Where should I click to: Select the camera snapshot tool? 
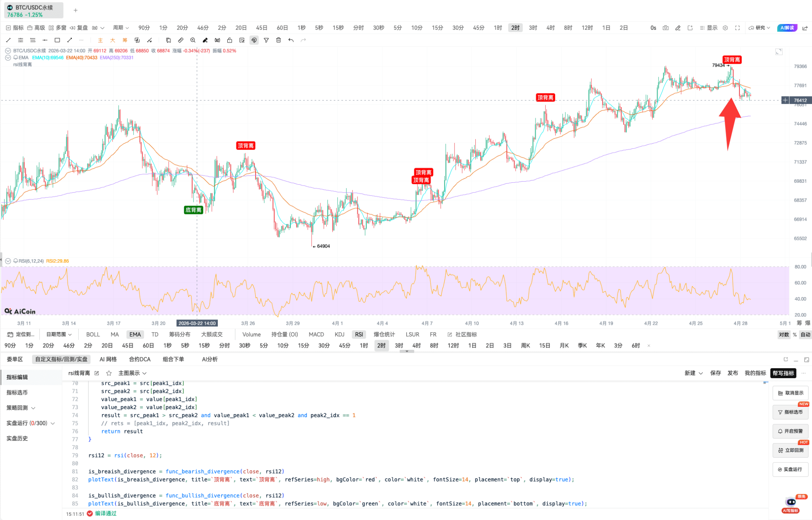pos(665,27)
